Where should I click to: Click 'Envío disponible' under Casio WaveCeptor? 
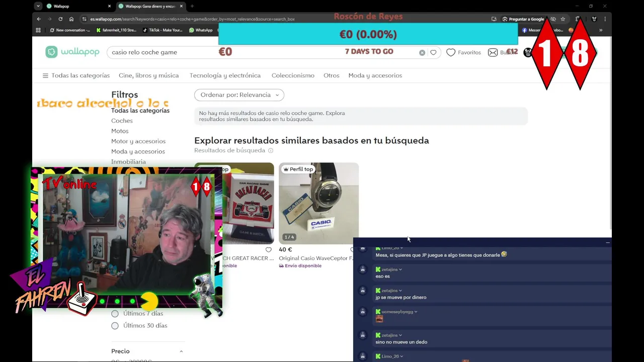(300, 266)
